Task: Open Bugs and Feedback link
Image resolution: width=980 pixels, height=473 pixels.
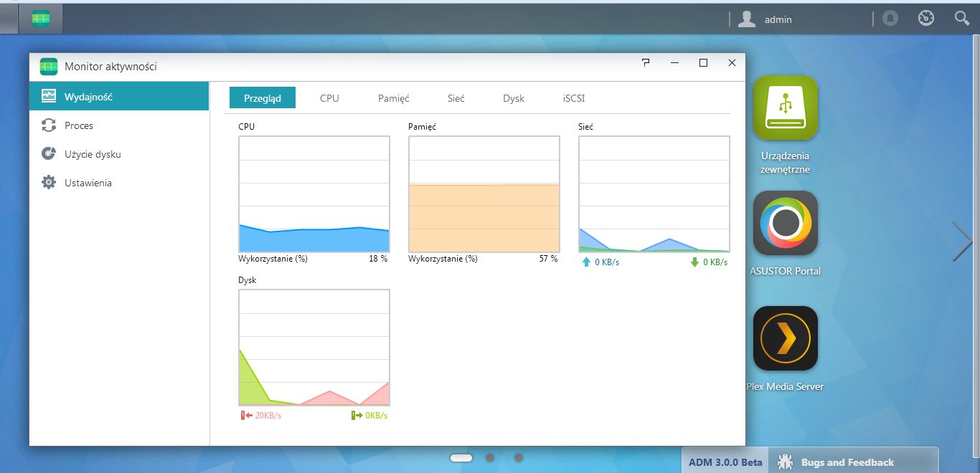Action: [x=847, y=462]
